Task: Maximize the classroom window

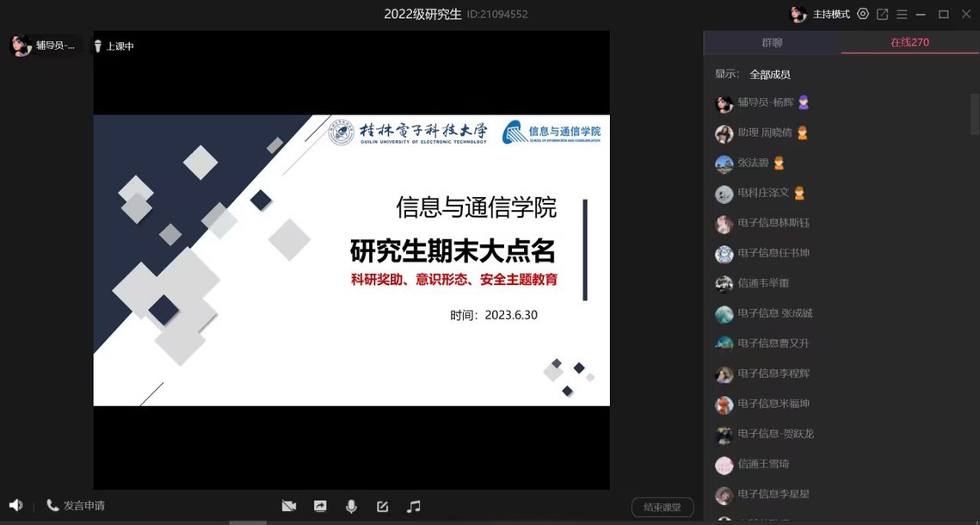Action: coord(944,14)
